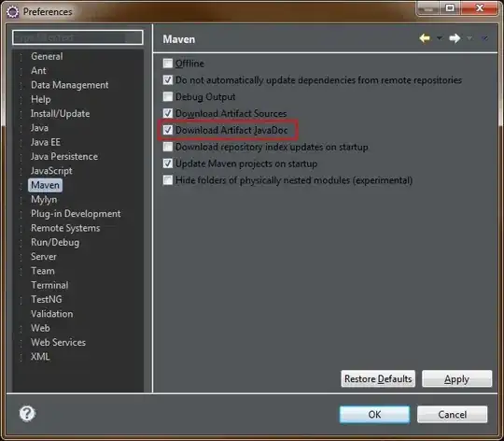The height and width of the screenshot is (441, 504).
Task: Click the forward navigation arrow icon
Action: tap(455, 38)
